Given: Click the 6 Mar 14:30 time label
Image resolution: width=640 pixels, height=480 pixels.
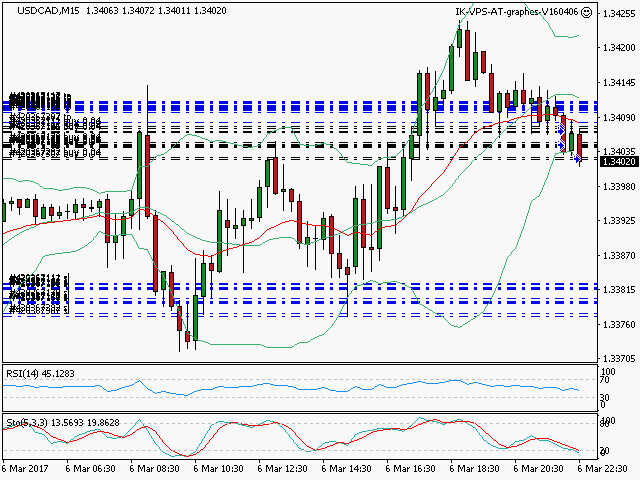Looking at the screenshot, I should tap(347, 469).
